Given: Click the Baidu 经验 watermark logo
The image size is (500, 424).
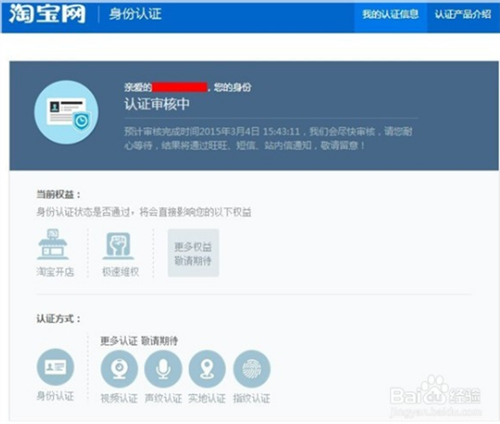Looking at the screenshot, I should coord(436,397).
